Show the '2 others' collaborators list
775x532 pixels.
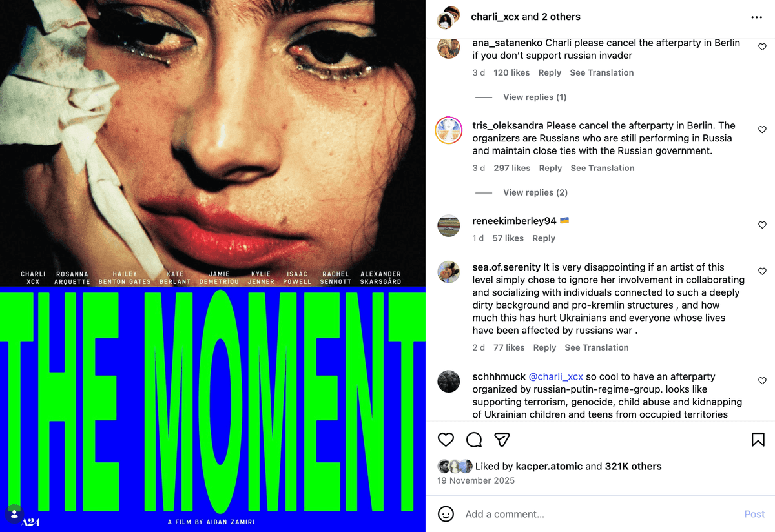point(561,17)
